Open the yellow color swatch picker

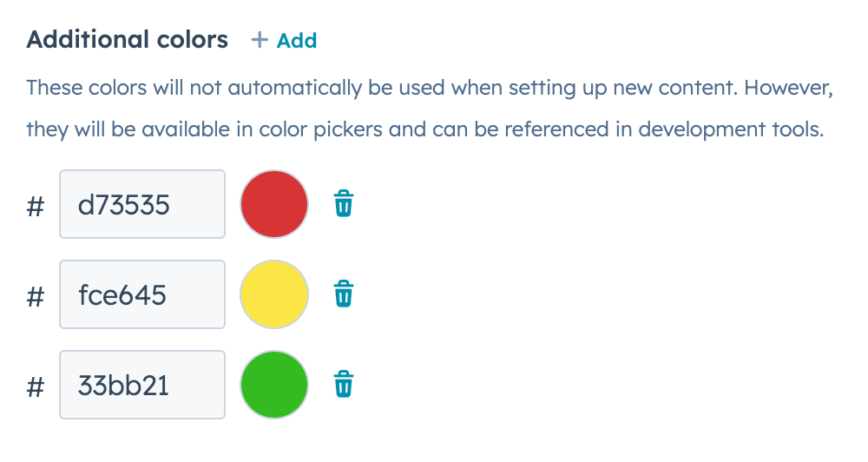pyautogui.click(x=274, y=294)
